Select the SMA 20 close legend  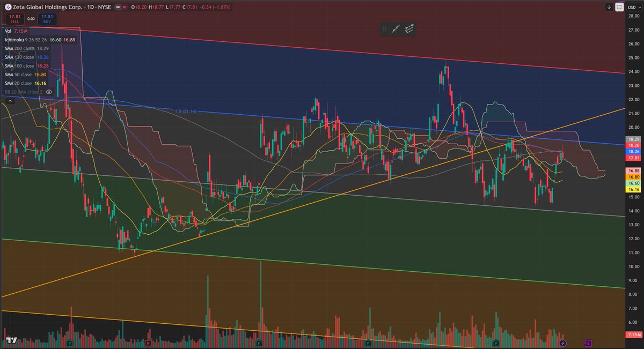coord(25,84)
